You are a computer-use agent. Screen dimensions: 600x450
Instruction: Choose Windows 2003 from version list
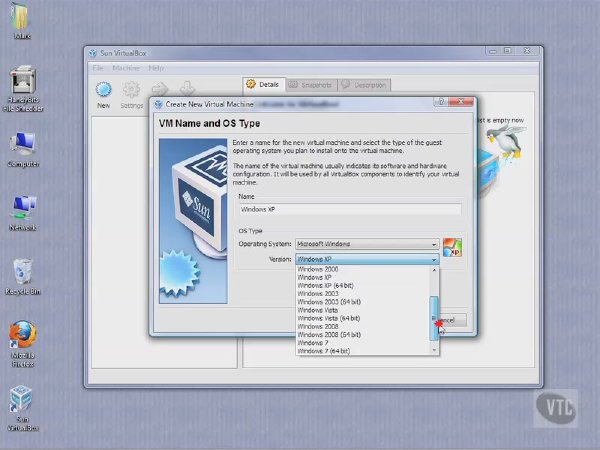[363, 294]
